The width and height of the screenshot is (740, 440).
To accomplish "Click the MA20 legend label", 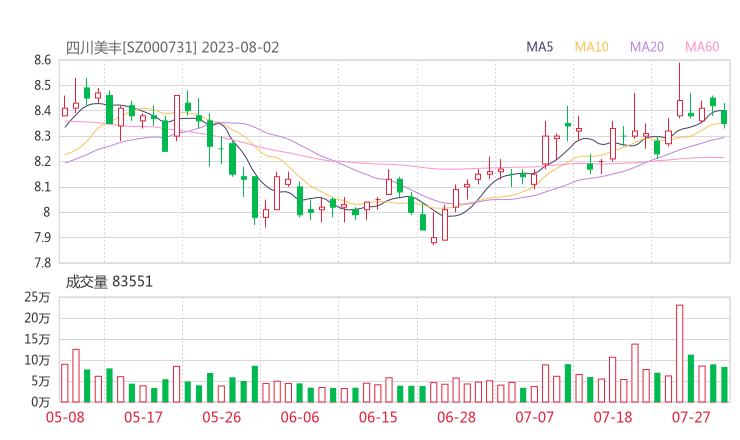I will (x=647, y=47).
